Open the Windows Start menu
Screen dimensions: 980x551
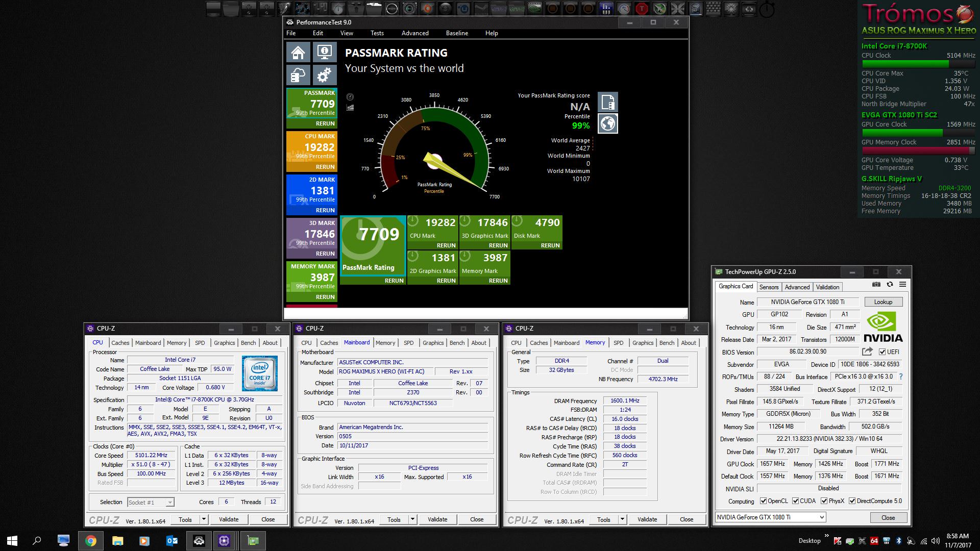click(x=12, y=541)
